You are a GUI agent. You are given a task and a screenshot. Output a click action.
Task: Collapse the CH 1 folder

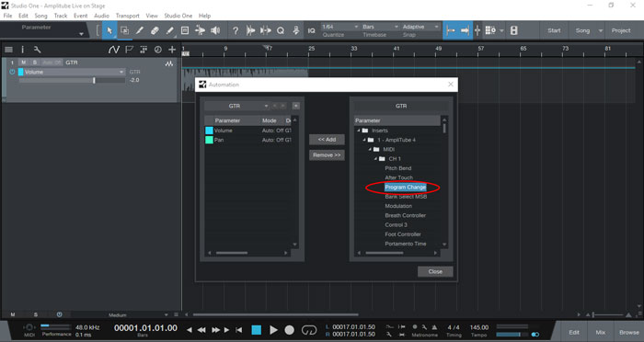(375, 159)
